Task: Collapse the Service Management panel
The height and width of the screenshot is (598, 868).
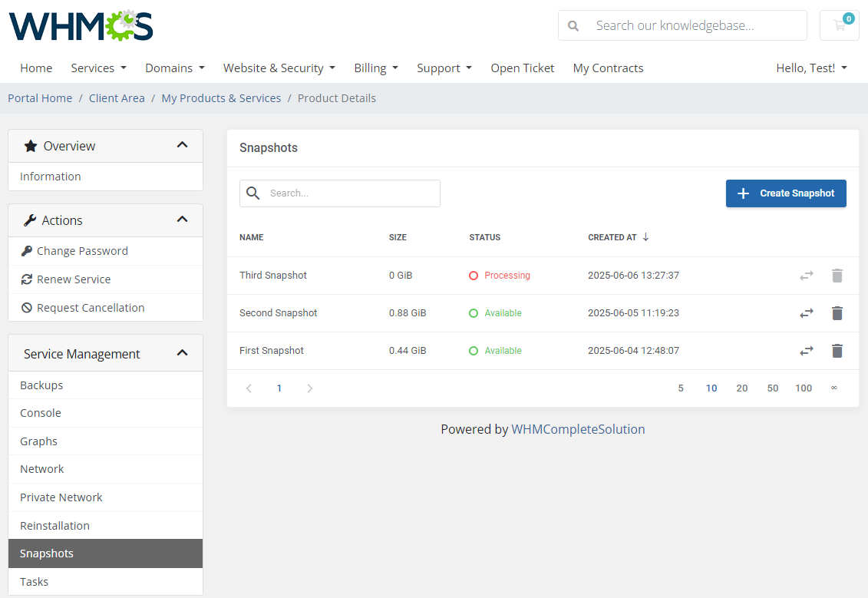Action: coord(182,352)
